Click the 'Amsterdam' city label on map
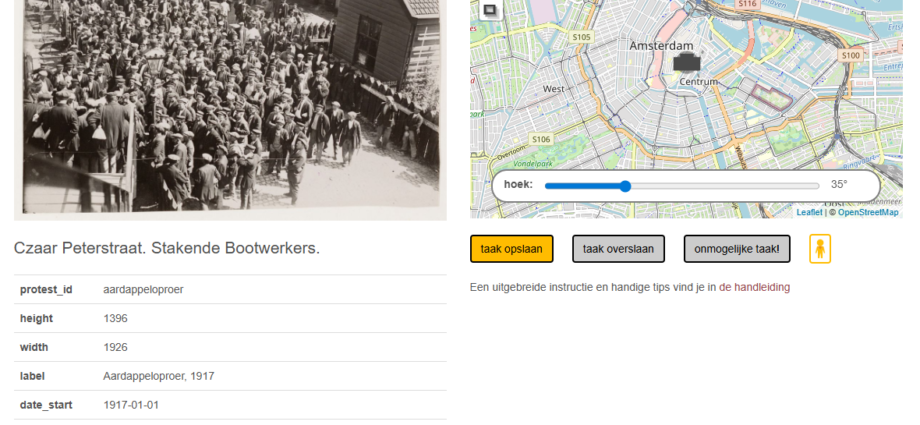This screenshot has width=920, height=425. [x=661, y=45]
